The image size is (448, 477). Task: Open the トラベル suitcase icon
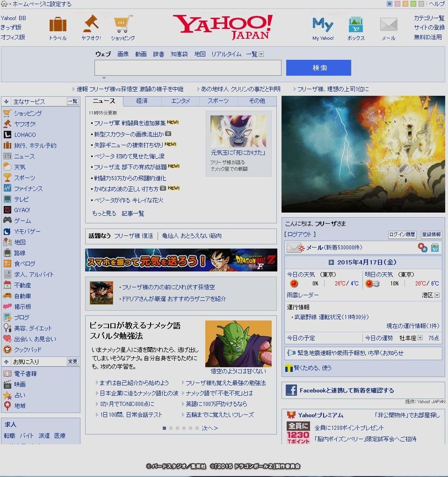coord(58,25)
